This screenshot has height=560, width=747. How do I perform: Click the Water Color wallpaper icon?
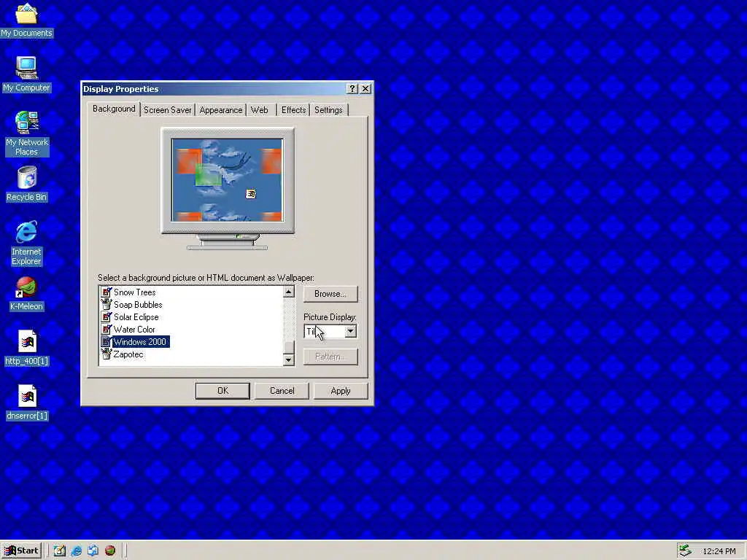(x=107, y=329)
